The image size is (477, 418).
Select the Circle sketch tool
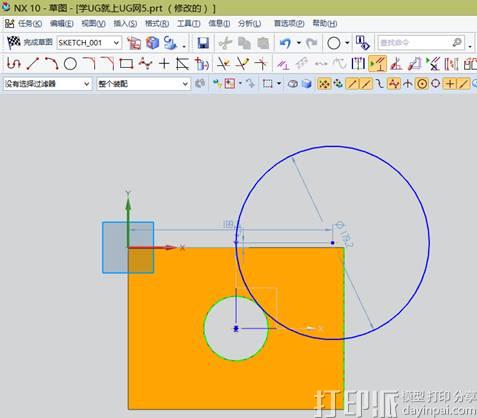[x=70, y=63]
